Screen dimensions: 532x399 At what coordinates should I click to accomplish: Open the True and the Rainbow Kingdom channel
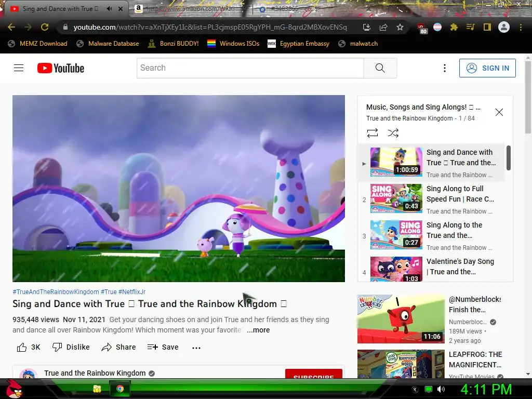pyautogui.click(x=95, y=373)
